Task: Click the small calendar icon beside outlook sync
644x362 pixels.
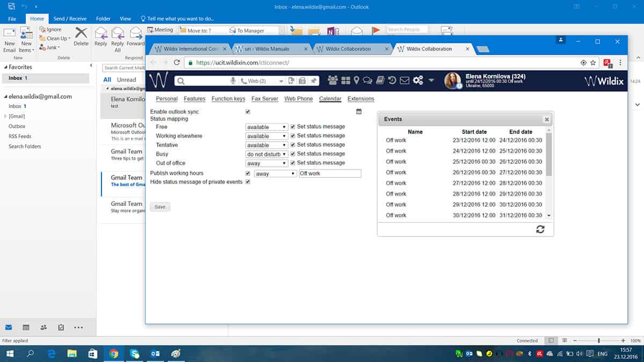Action: [359, 112]
